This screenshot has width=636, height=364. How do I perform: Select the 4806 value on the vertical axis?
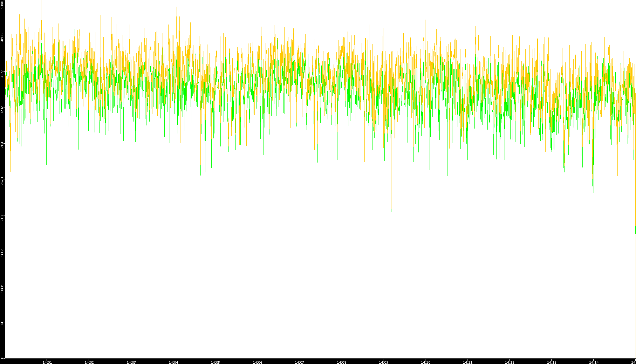click(x=2, y=37)
